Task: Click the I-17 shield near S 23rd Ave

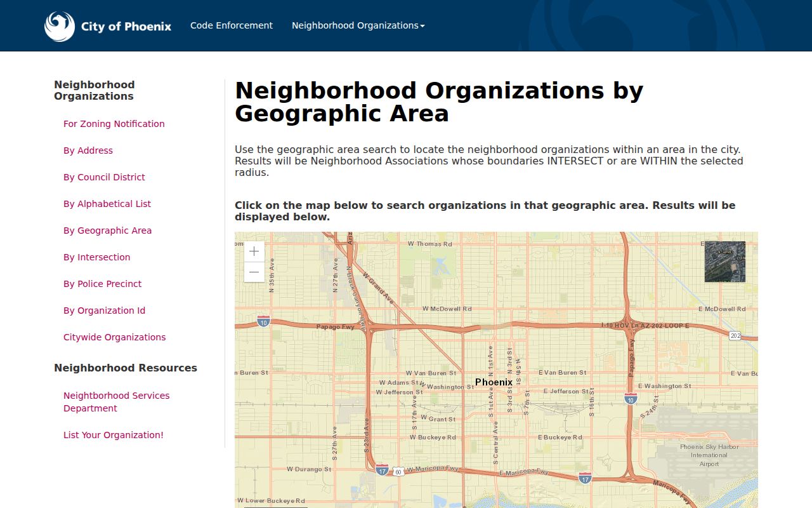Action: [x=382, y=470]
